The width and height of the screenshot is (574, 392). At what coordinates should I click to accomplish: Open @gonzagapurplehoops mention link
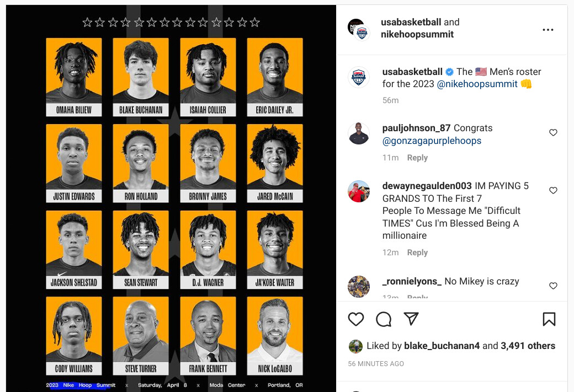point(432,141)
